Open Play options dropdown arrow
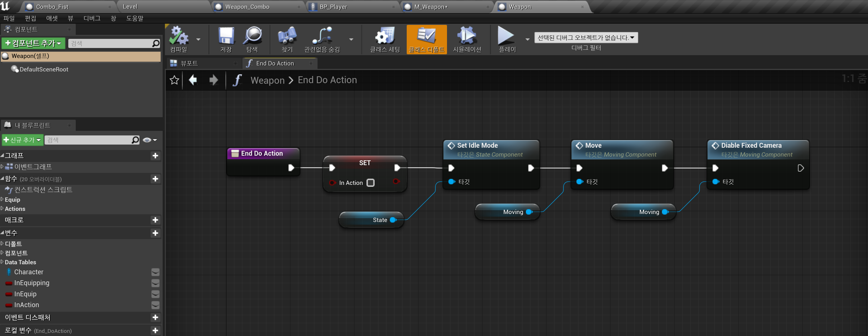This screenshot has width=868, height=336. coord(527,39)
